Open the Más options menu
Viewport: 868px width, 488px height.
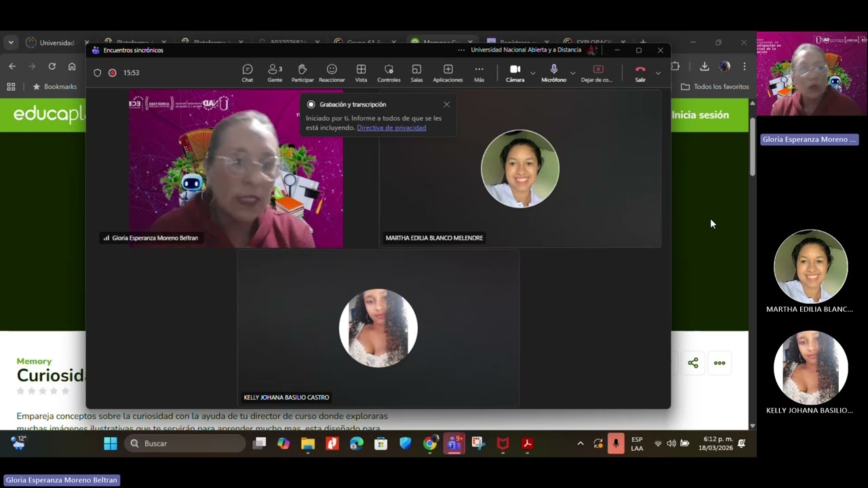tap(479, 73)
